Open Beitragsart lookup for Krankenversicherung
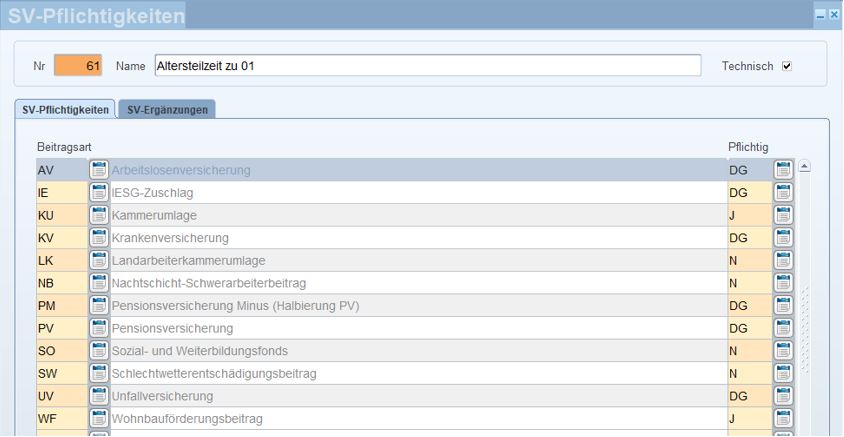 [x=98, y=238]
